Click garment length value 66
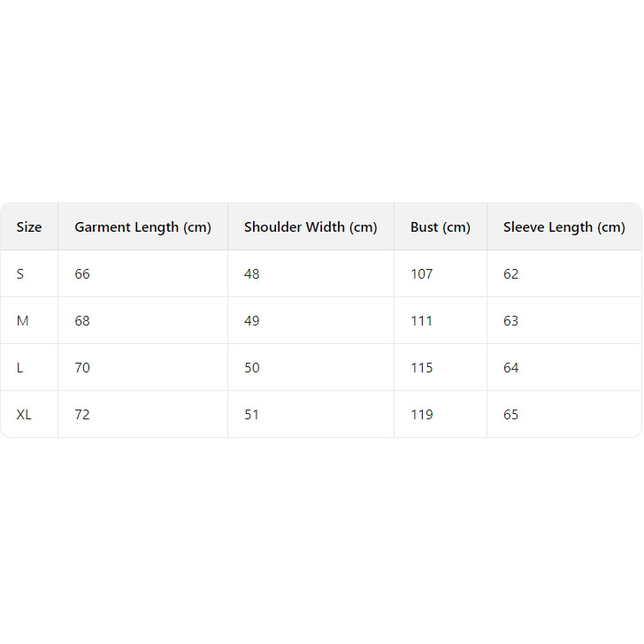 [82, 274]
